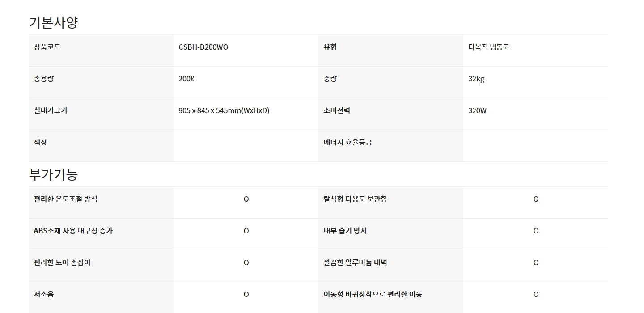Click the 에너지 효율등급 label
The width and height of the screenshot is (644, 313).
tap(347, 142)
